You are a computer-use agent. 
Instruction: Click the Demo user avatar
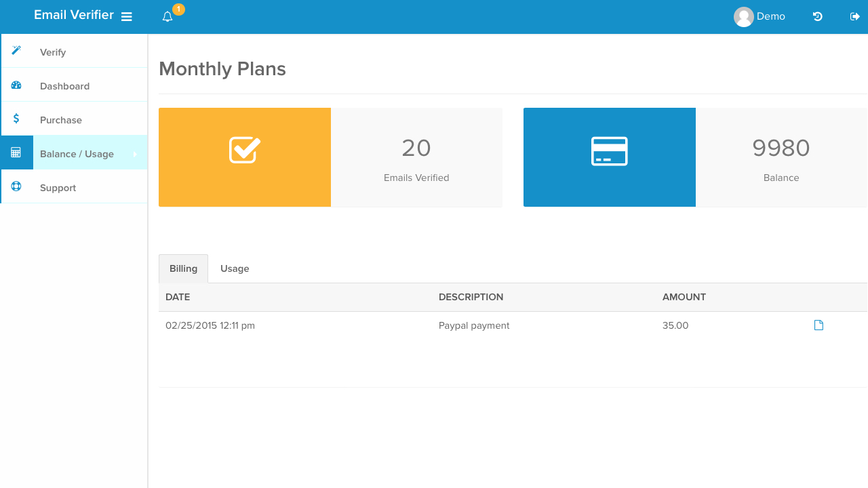(x=743, y=16)
